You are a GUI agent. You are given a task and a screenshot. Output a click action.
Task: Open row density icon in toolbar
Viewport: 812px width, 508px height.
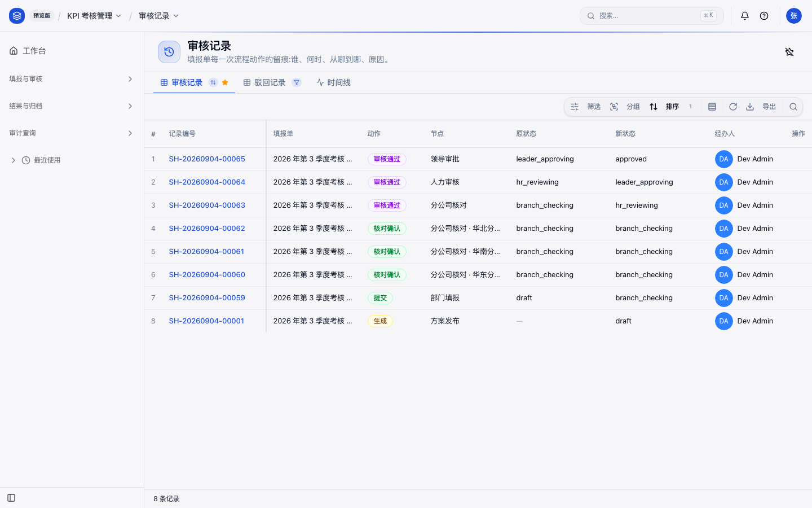click(x=712, y=107)
